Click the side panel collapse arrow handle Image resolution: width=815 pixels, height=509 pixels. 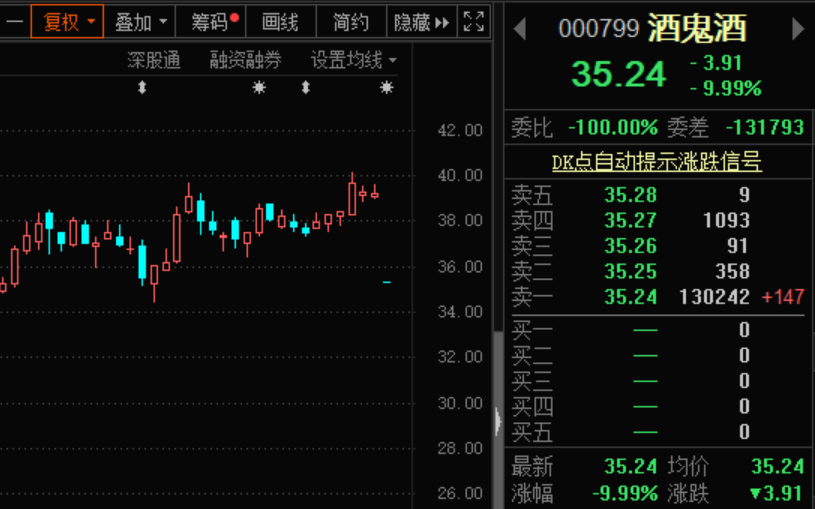(x=498, y=421)
